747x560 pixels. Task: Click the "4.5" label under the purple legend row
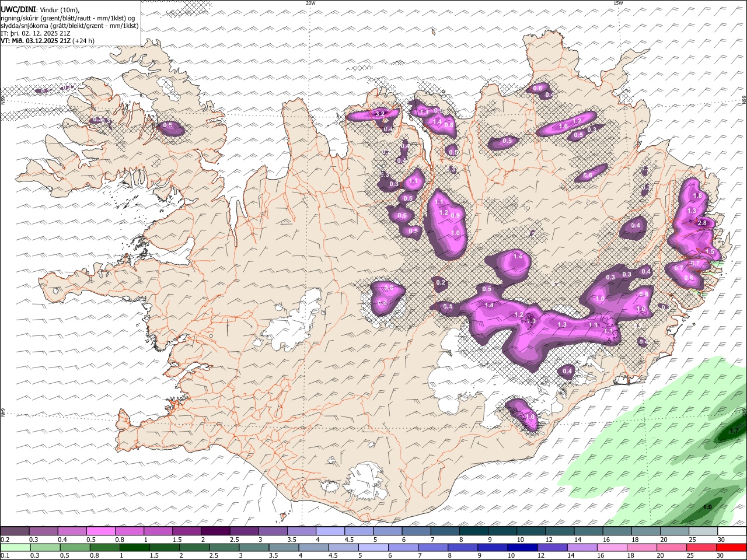[x=349, y=540]
